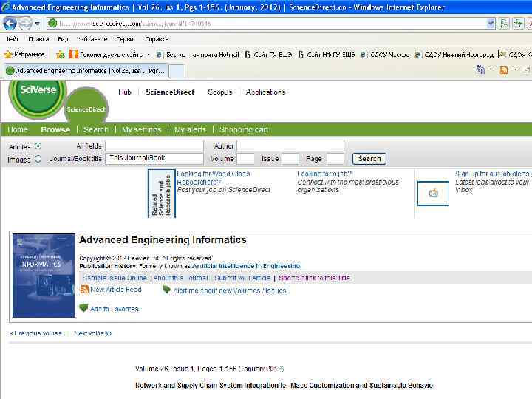Image resolution: width=532 pixels, height=399 pixels.
Task: Open My alerts in navigation bar
Action: click(x=190, y=129)
